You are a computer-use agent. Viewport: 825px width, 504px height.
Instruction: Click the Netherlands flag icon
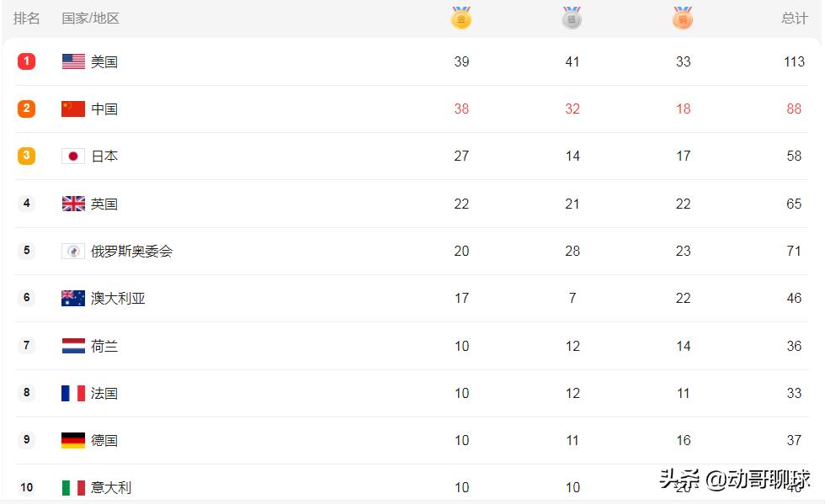click(x=73, y=346)
